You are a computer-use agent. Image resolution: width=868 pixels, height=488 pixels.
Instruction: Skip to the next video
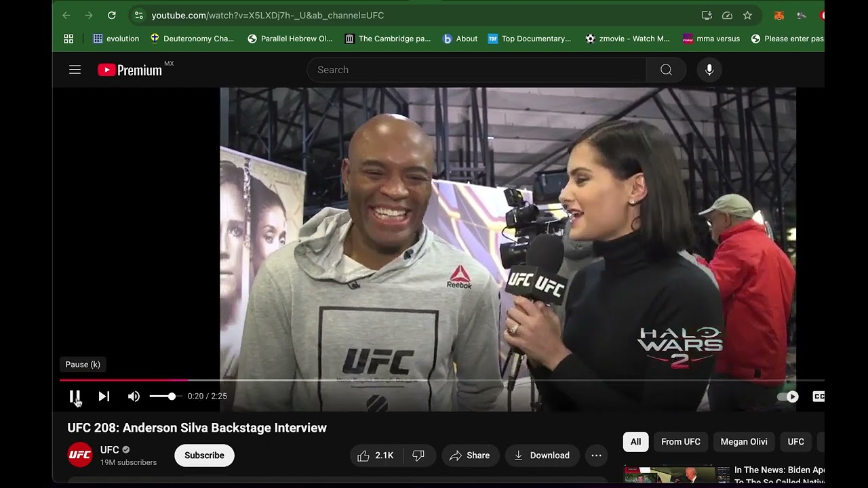[x=104, y=396]
